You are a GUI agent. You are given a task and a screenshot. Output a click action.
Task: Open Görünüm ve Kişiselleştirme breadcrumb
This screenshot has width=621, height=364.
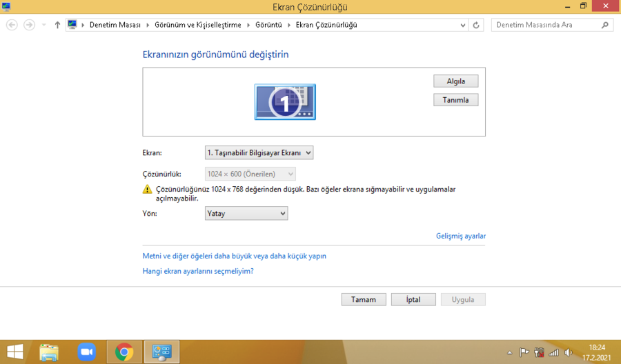click(197, 25)
